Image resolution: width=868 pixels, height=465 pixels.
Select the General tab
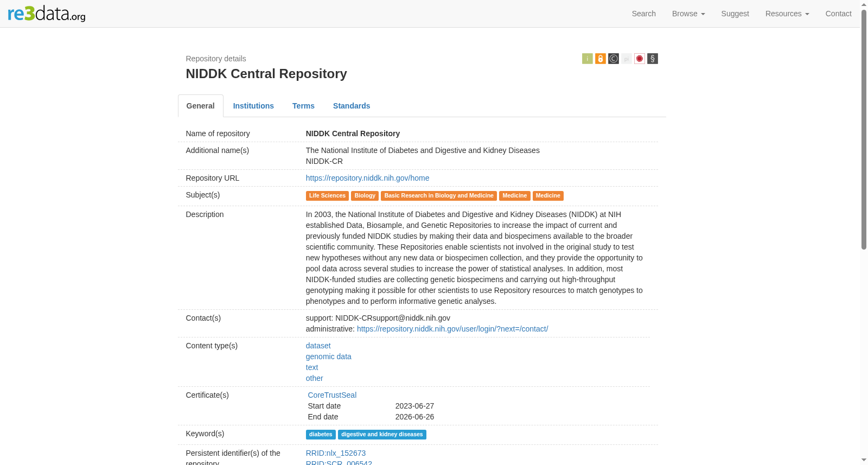coord(201,106)
